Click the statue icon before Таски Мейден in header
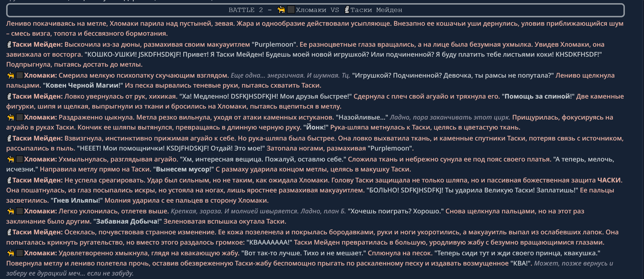 [x=347, y=10]
